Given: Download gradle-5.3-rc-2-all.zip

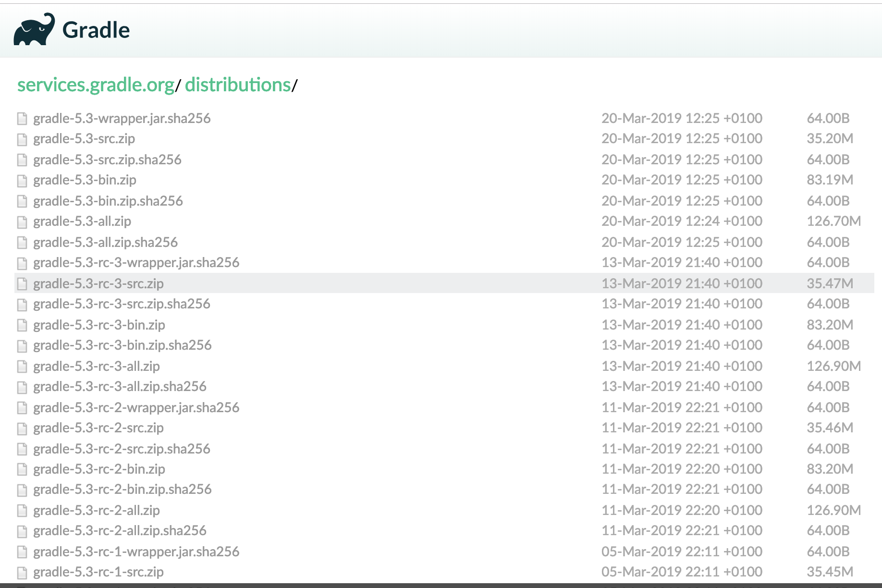Looking at the screenshot, I should [x=97, y=510].
